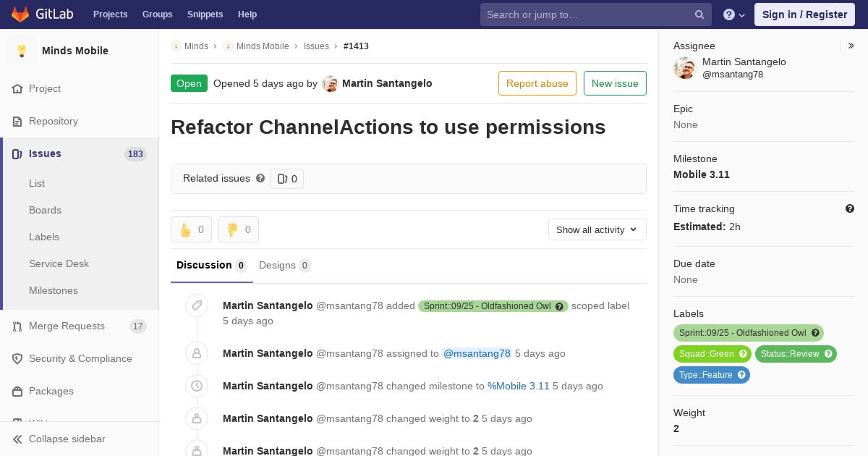Click help icon on Status::Review label
The width and height of the screenshot is (868, 456).
tap(828, 354)
